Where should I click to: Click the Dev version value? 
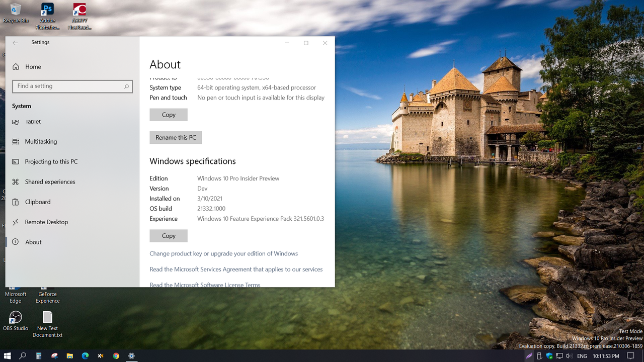click(x=202, y=189)
